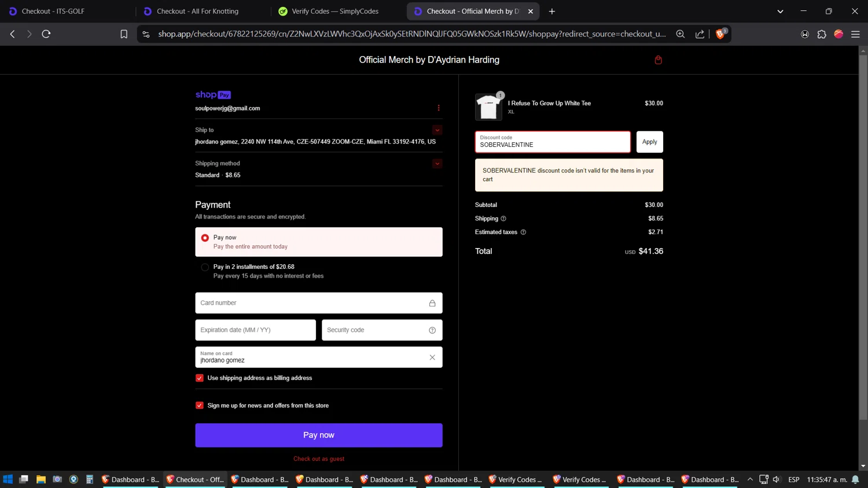Open the zoom magnifier in address bar

[681, 34]
